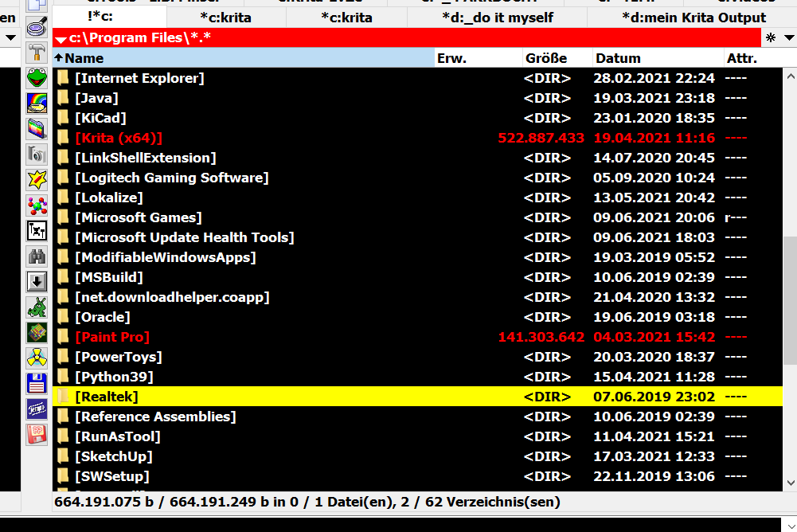Sort by Größe column header
This screenshot has width=797, height=532.
pos(557,58)
